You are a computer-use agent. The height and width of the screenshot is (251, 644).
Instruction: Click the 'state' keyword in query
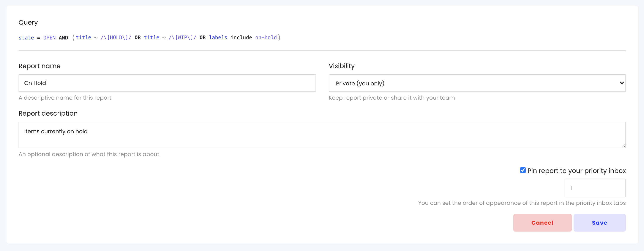click(26, 38)
